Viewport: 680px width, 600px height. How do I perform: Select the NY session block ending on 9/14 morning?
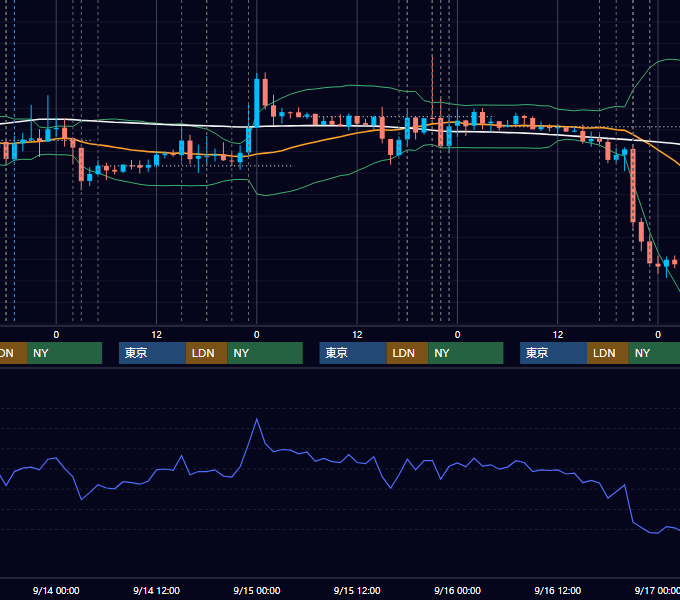point(64,353)
